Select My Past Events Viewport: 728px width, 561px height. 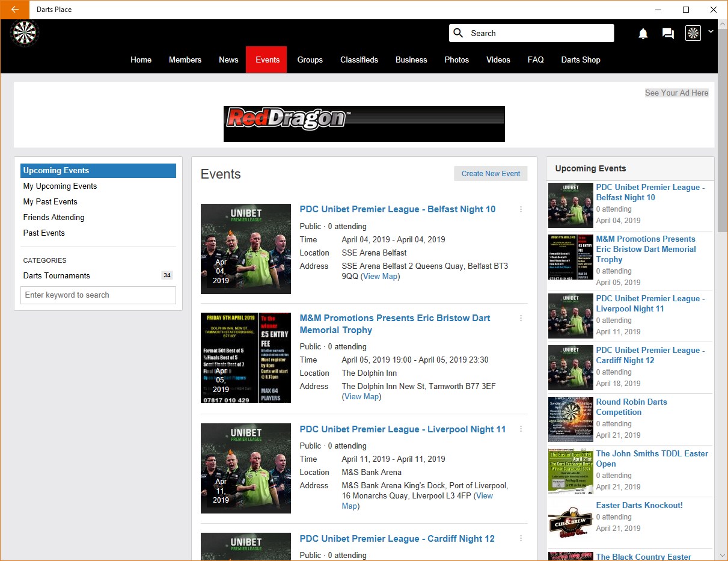tap(50, 202)
